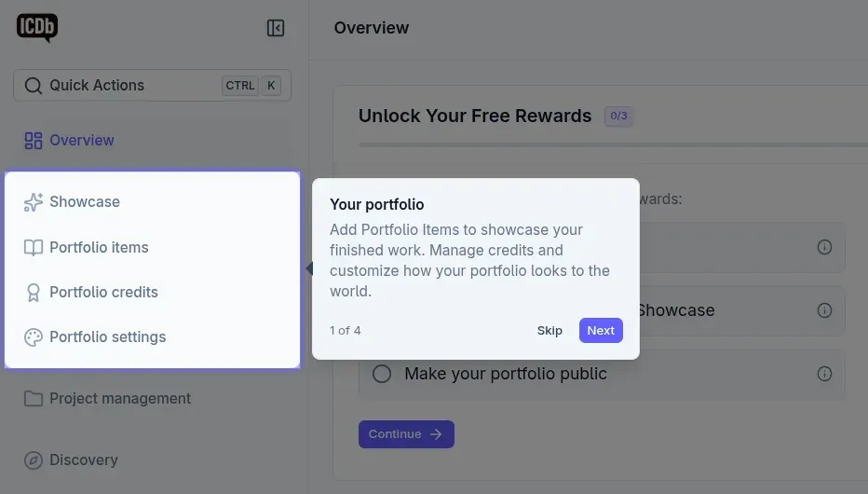Open Portfolio items in sidebar
Viewport: 868px width, 494px height.
pyautogui.click(x=99, y=248)
